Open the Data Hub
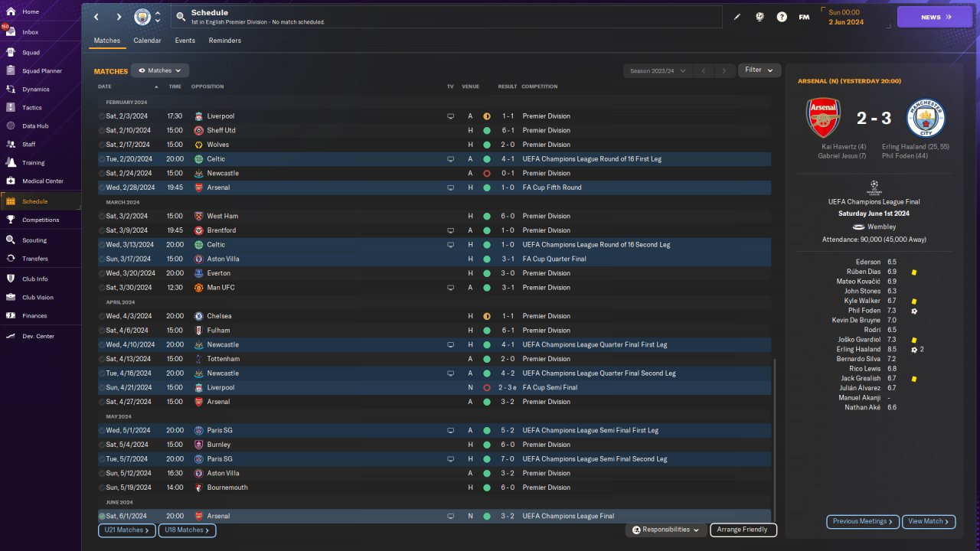Viewport: 980px width, 551px height. 40,126
